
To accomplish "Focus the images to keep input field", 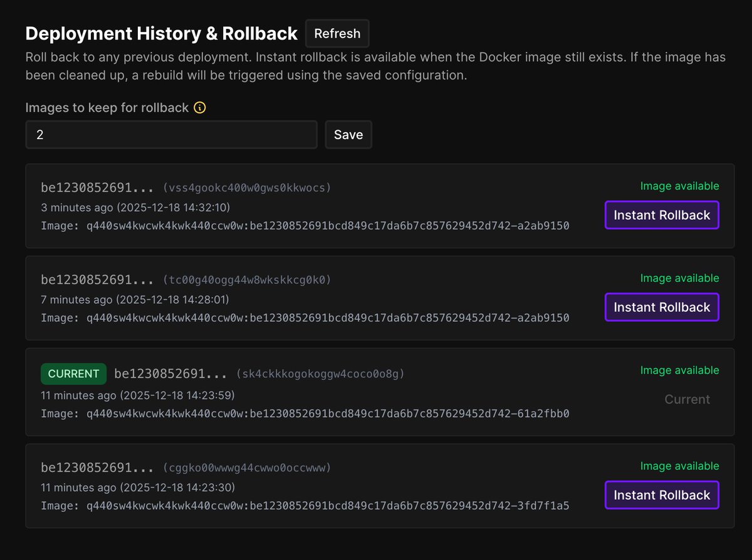I will click(171, 135).
